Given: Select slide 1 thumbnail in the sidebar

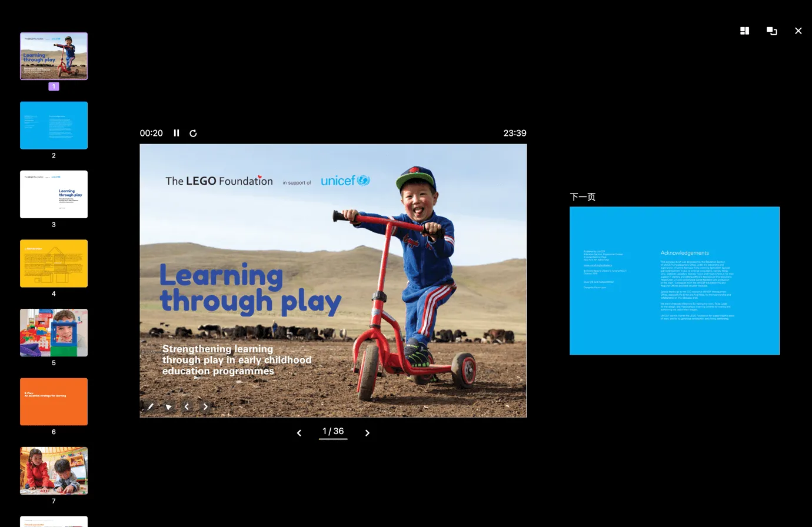Looking at the screenshot, I should click(x=54, y=56).
